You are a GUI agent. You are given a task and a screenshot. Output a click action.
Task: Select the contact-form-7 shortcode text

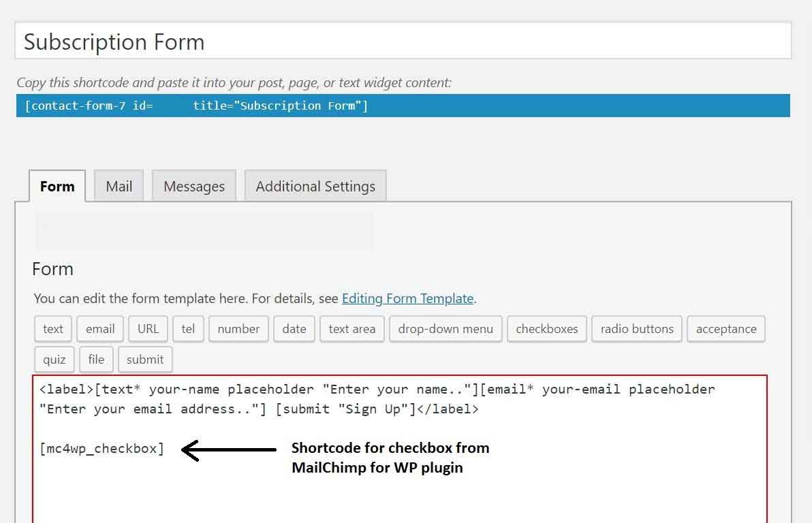point(403,106)
